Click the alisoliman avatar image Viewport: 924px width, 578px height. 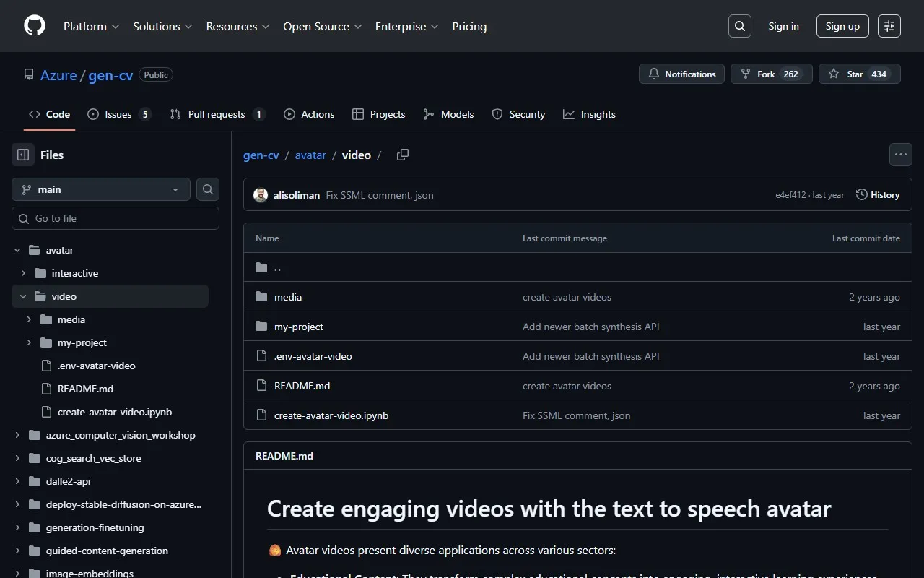(x=261, y=195)
